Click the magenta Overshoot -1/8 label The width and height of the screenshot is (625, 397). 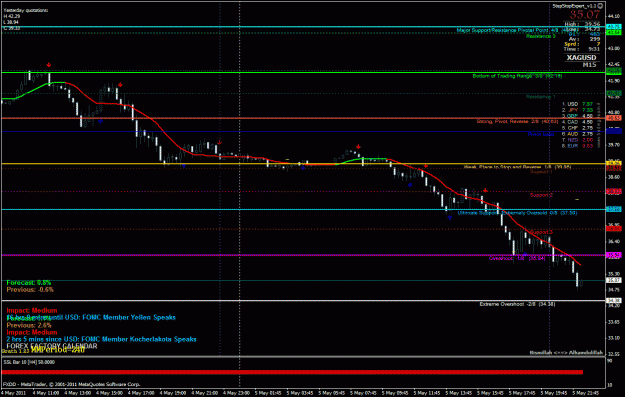(x=517, y=258)
